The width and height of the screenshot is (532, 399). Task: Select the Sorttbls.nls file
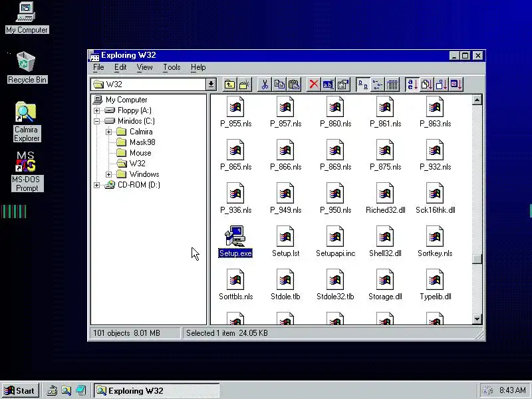(x=235, y=285)
